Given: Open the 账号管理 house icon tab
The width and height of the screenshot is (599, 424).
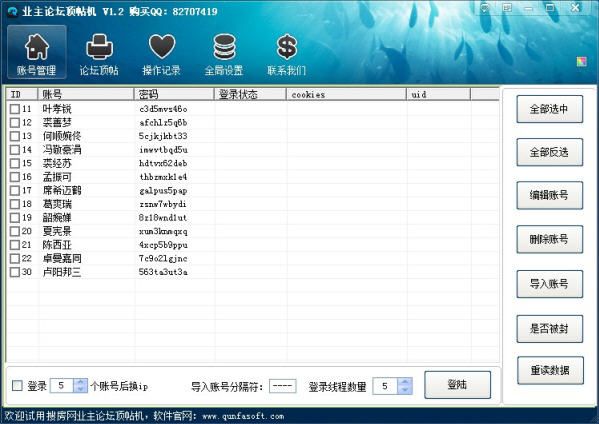Looking at the screenshot, I should tap(37, 52).
